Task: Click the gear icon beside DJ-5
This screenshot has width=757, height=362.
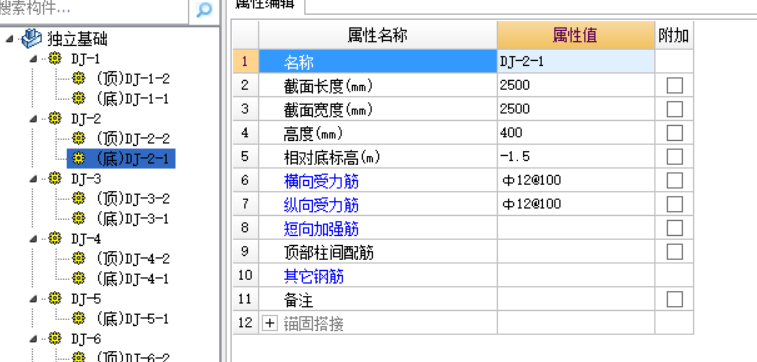Action: (x=55, y=298)
